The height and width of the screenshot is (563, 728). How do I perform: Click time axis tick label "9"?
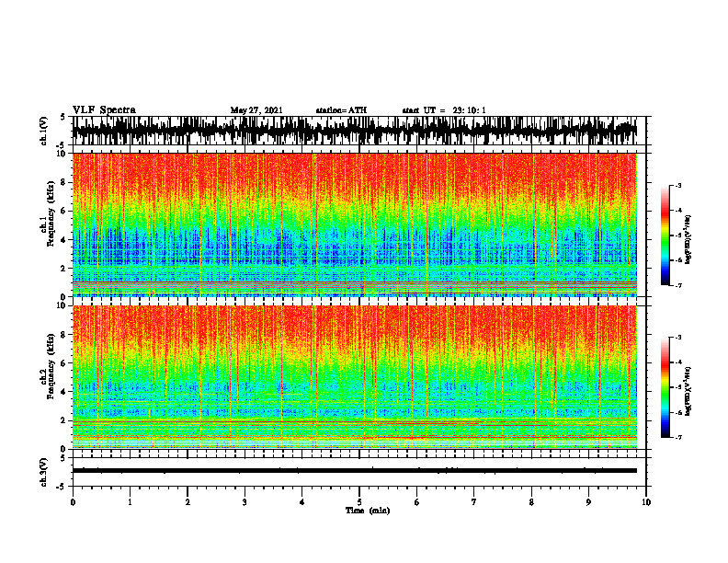coord(588,502)
